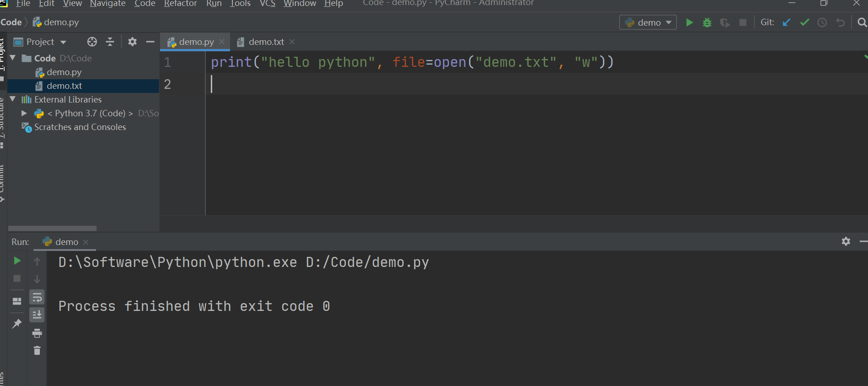
Task: Toggle soft-wrap in the Run console
Action: 37,298
